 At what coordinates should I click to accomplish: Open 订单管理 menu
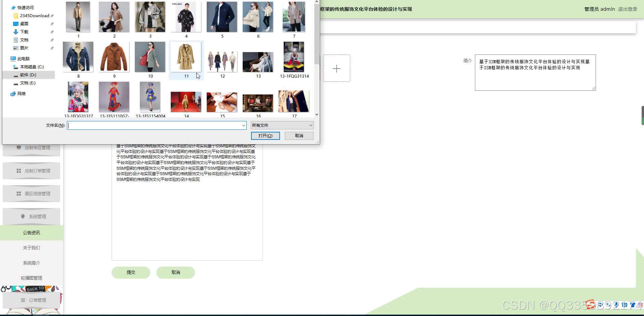point(32,300)
